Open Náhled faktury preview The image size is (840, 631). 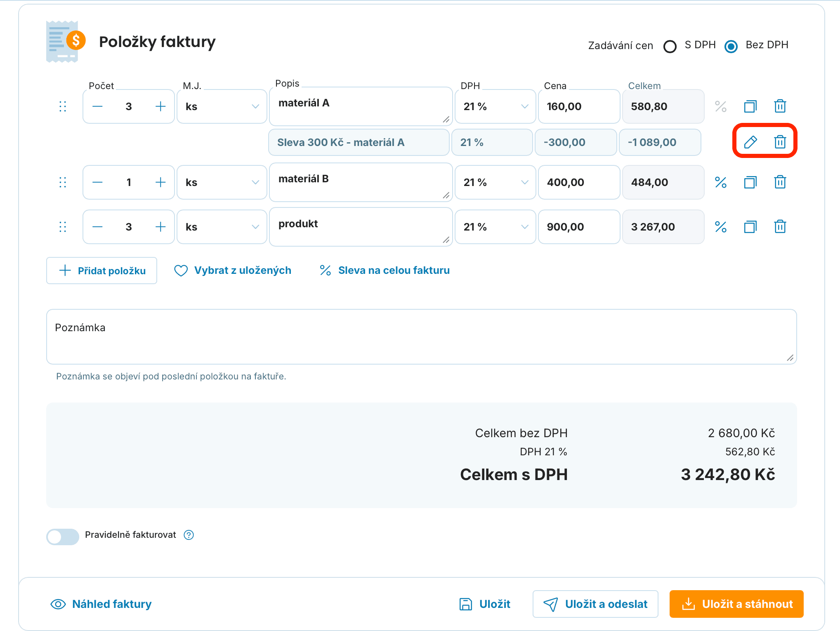[101, 604]
